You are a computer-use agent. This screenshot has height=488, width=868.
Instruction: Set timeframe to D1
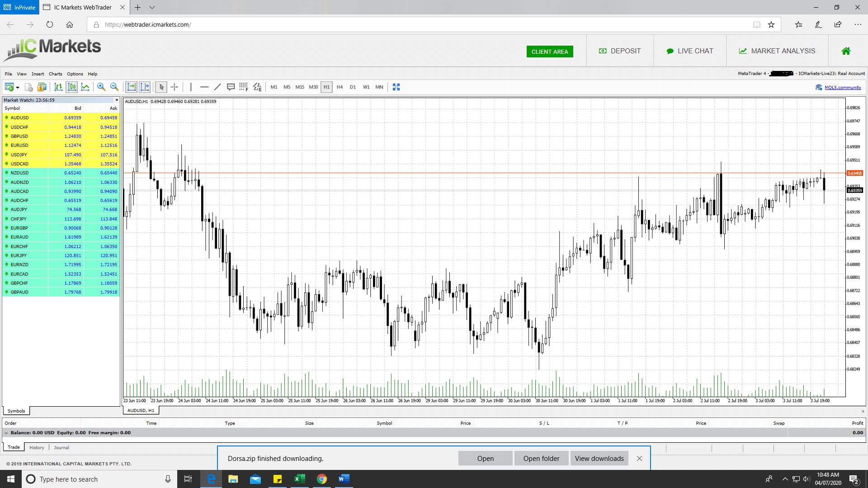click(x=353, y=87)
